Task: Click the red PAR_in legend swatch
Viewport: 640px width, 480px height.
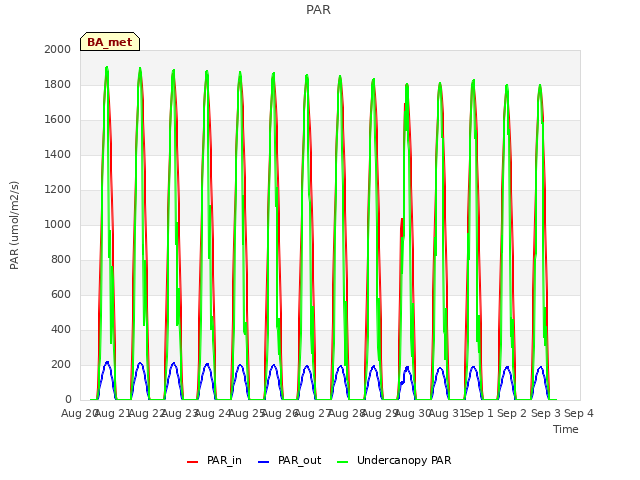Action: tap(192, 462)
